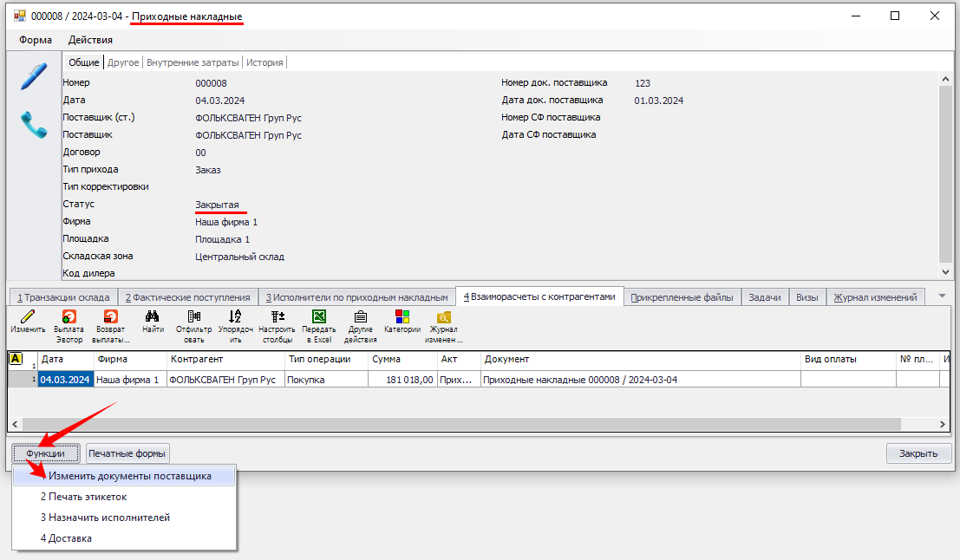Choose Печать этикеток from the Функции menu

(83, 497)
